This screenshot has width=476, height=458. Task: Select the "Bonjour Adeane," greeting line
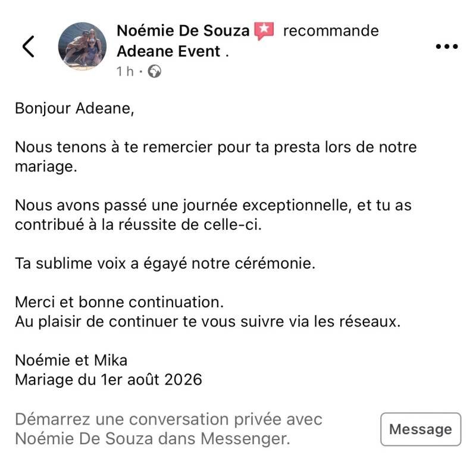click(x=74, y=108)
